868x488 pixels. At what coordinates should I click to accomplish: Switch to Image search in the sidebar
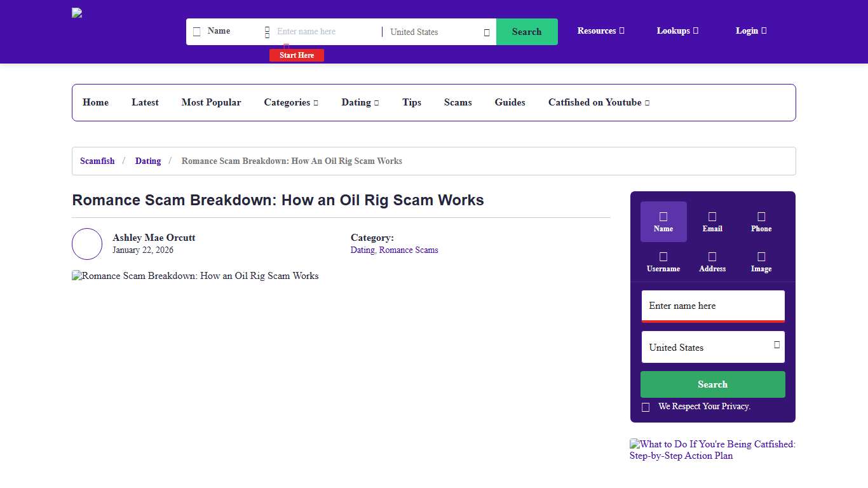pyautogui.click(x=761, y=258)
